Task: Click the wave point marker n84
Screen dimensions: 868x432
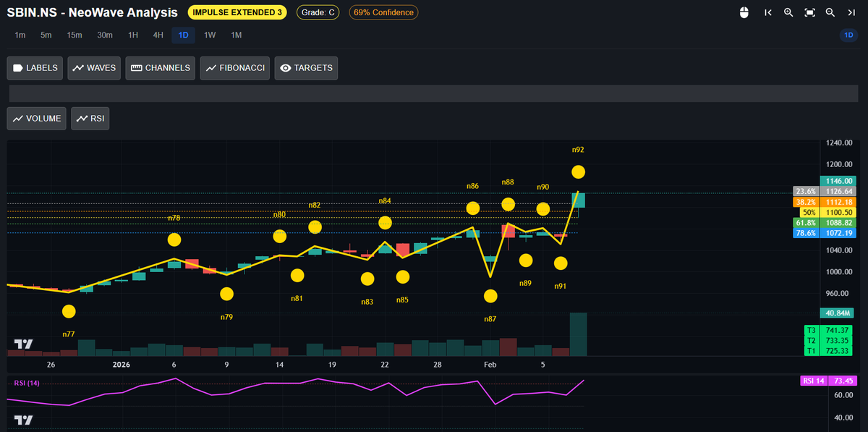Action: pyautogui.click(x=386, y=223)
